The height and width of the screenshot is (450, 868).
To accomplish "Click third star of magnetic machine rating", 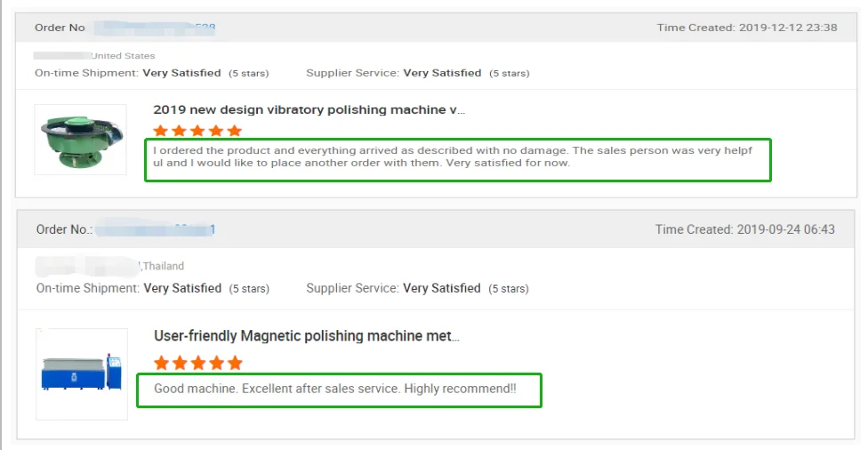I will pyautogui.click(x=198, y=363).
